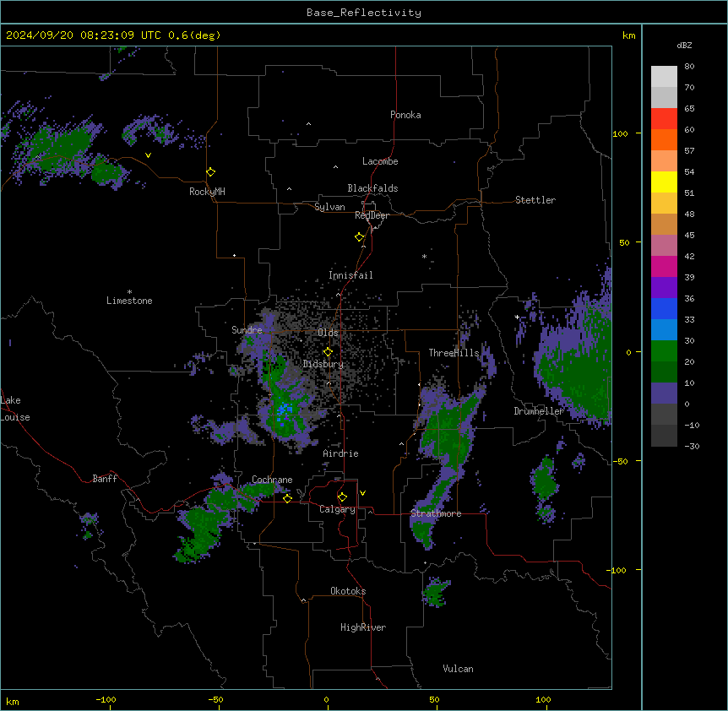The image size is (728, 711).
Task: Click the -50 tick label on the right axis
Action: tap(620, 461)
